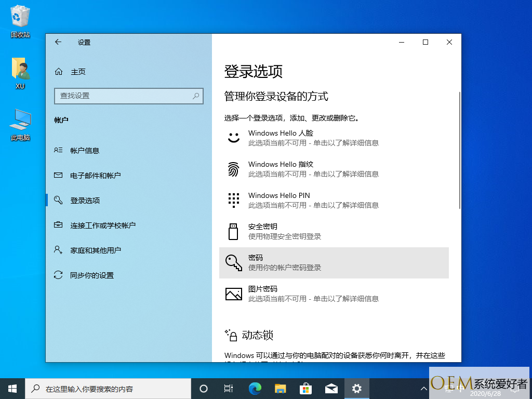Open Cortana circle in taskbar

204,389
